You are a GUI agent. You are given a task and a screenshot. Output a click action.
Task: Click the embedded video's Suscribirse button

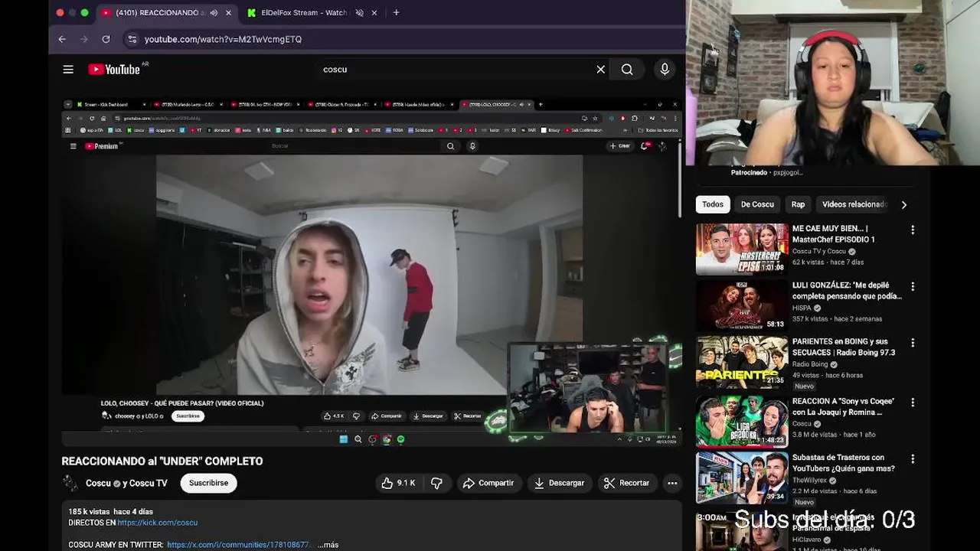coord(188,416)
